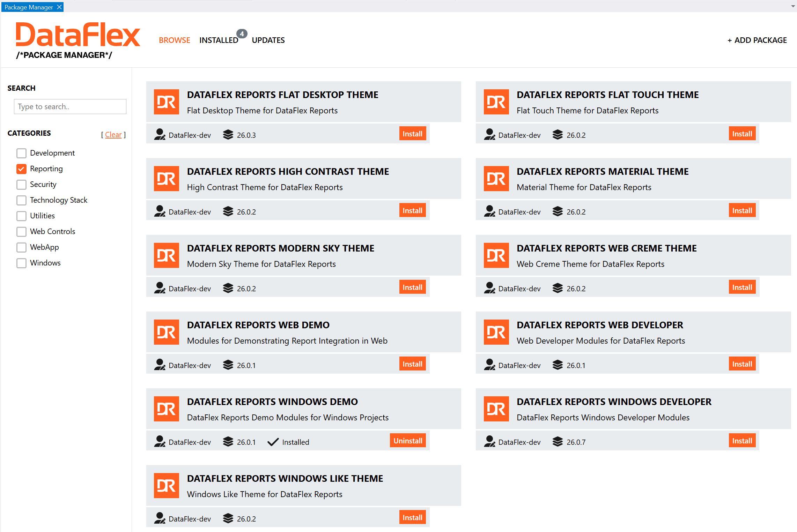This screenshot has height=532, width=797.
Task: Click author icon on High Contrast Theme card
Action: 160,211
